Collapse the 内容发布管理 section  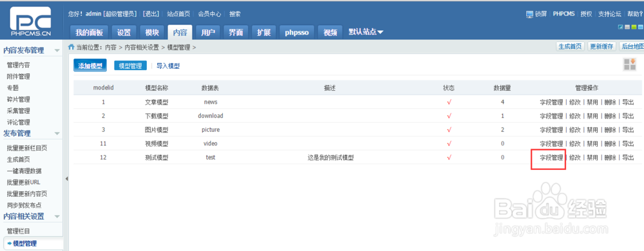57,51
